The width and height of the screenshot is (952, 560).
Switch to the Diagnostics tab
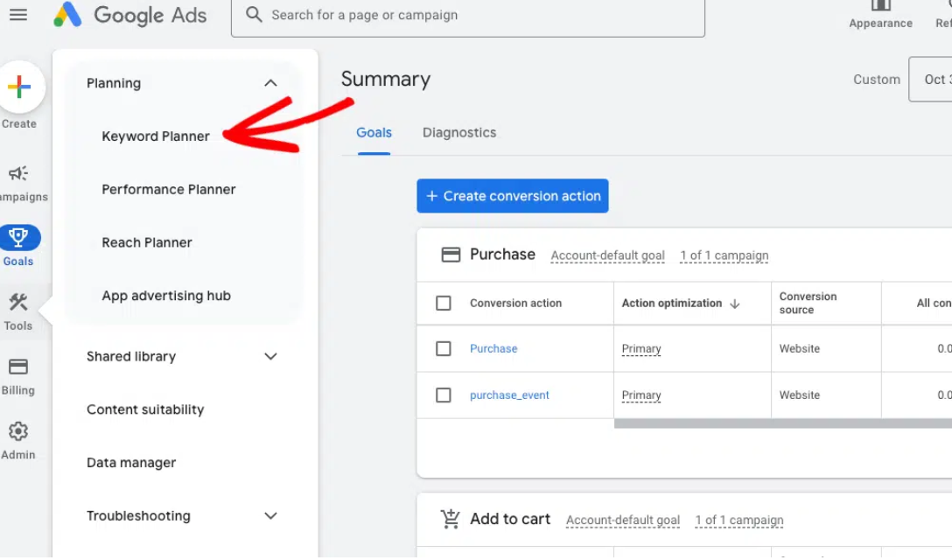coord(459,132)
